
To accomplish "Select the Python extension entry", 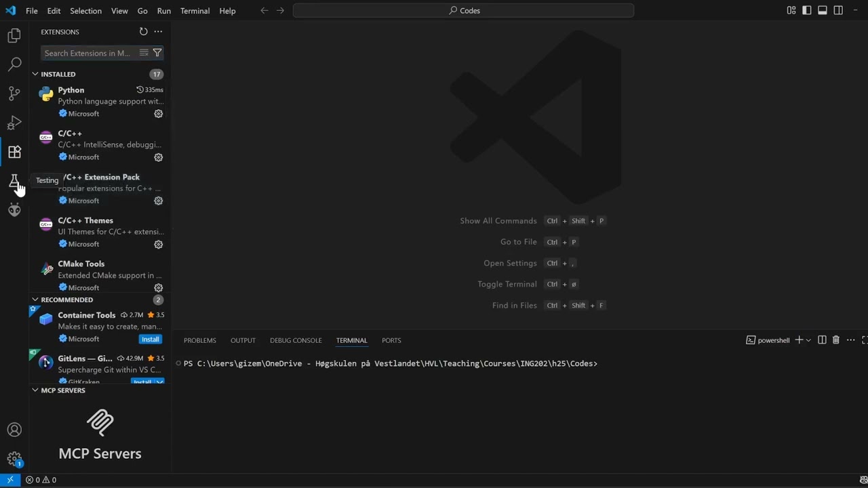I will (100, 102).
